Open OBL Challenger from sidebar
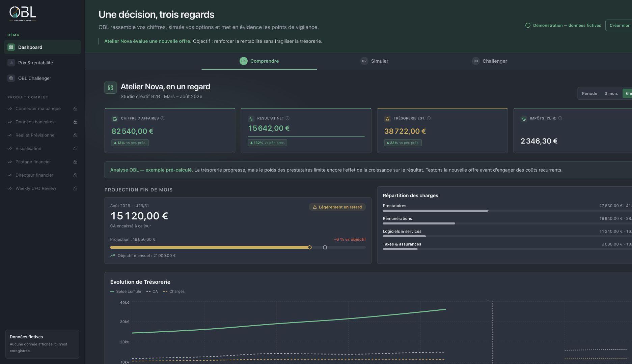 pyautogui.click(x=42, y=78)
